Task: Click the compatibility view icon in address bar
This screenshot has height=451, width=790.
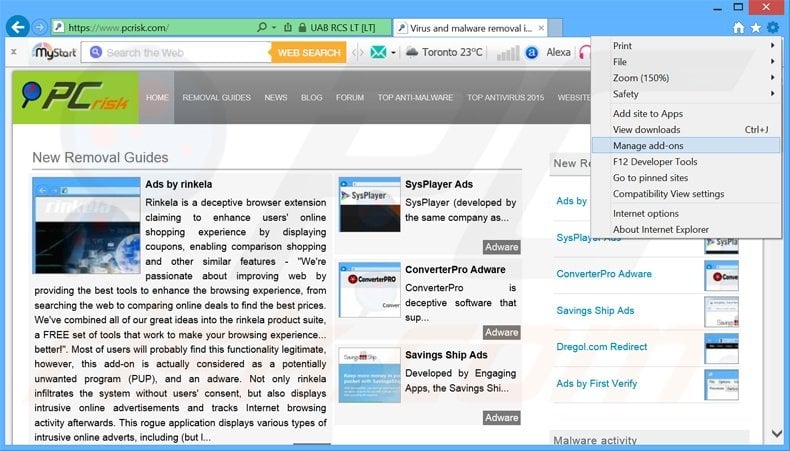Action: point(288,27)
